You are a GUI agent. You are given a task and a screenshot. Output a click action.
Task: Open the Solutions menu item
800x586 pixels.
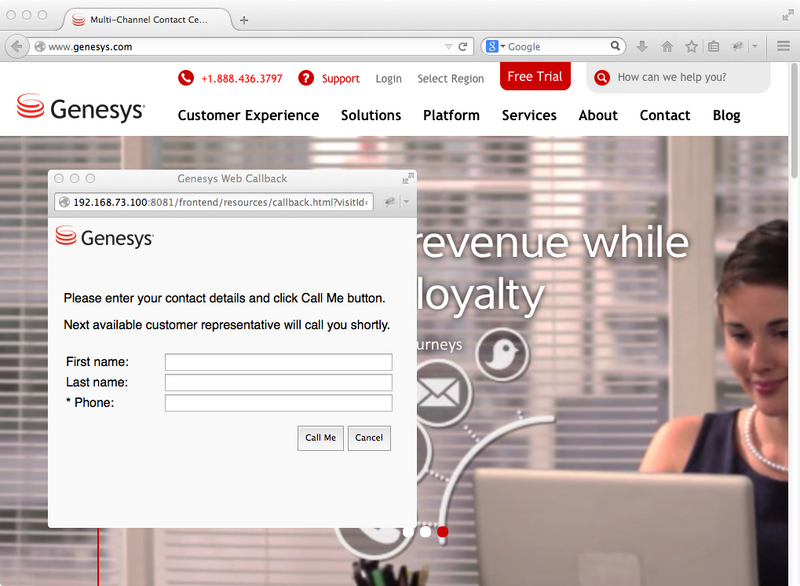tap(371, 115)
